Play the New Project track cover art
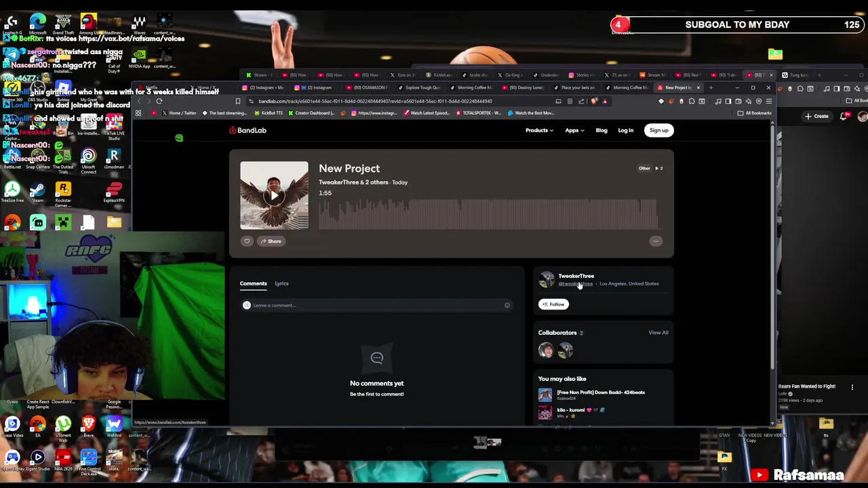The width and height of the screenshot is (868, 488). click(x=274, y=196)
